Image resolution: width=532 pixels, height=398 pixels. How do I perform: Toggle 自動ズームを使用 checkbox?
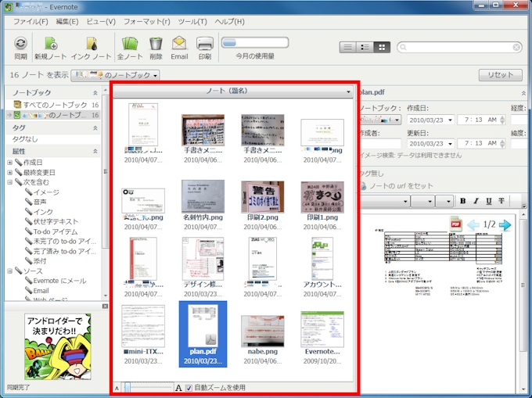[x=189, y=388]
